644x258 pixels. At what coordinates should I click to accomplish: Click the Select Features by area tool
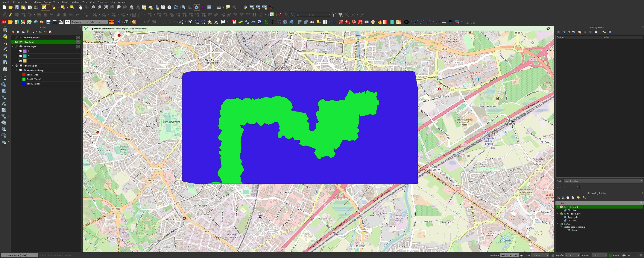[44, 7]
